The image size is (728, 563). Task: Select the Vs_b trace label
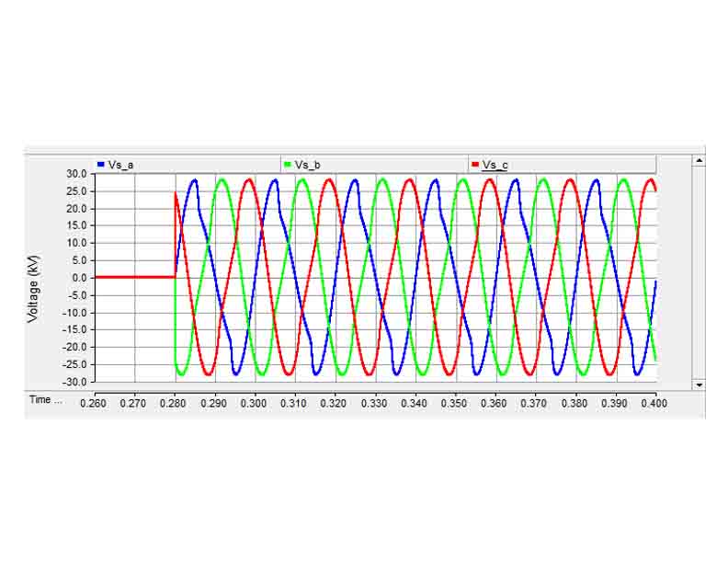[x=308, y=165]
